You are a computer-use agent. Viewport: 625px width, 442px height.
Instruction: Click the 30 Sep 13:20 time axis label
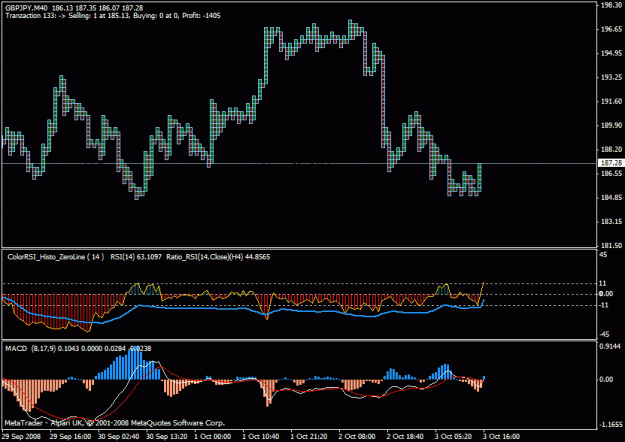click(x=167, y=436)
